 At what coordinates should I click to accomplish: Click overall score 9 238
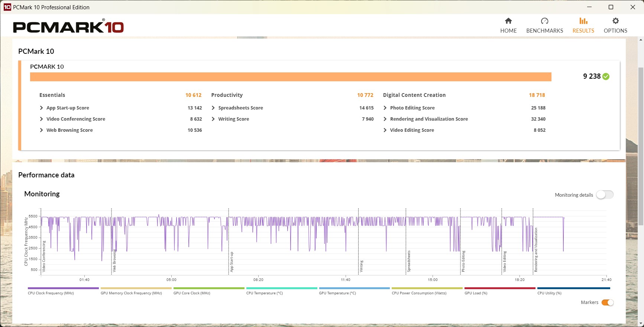[x=592, y=76]
